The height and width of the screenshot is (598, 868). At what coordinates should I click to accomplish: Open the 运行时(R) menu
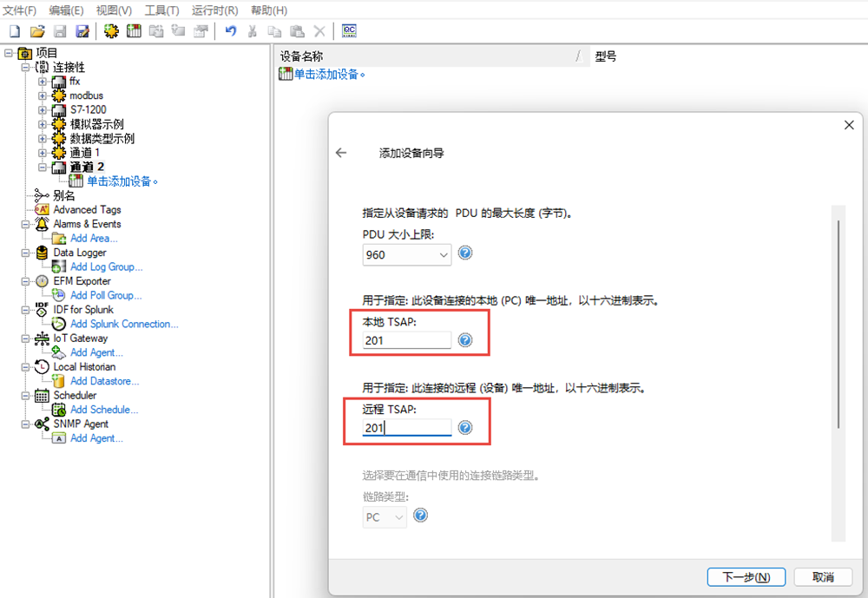click(214, 10)
